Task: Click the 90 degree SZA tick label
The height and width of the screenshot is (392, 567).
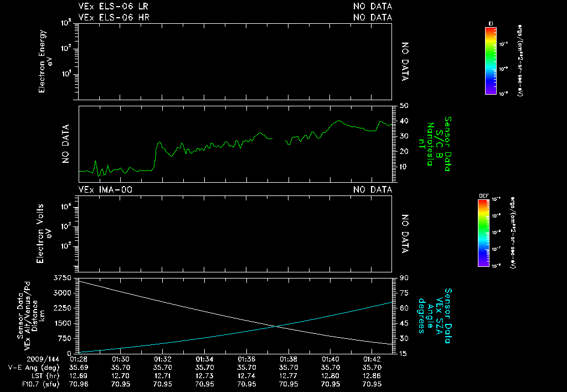Action: 404,278
